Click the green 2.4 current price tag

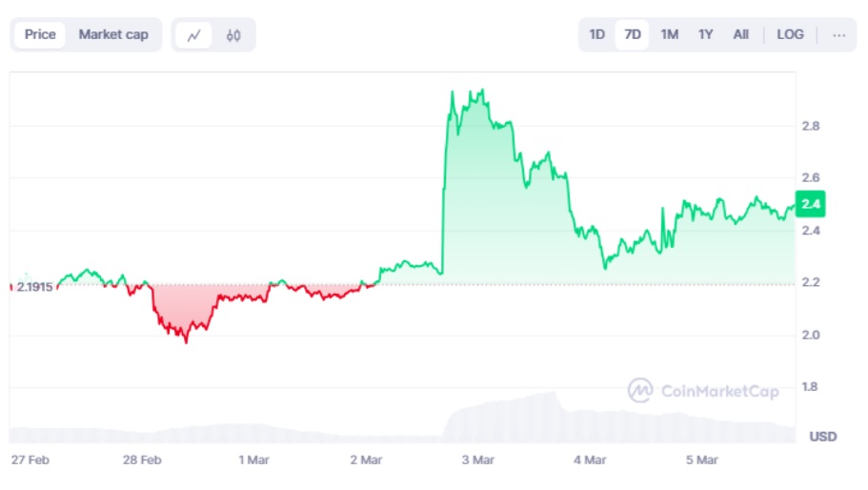pyautogui.click(x=812, y=203)
